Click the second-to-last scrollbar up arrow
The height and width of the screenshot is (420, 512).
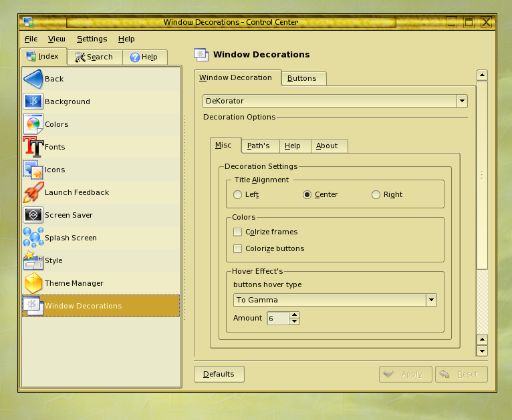tap(483, 340)
